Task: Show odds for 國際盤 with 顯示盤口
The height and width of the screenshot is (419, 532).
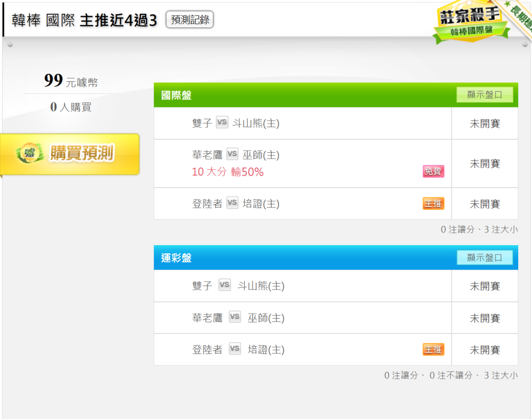Action: point(484,95)
